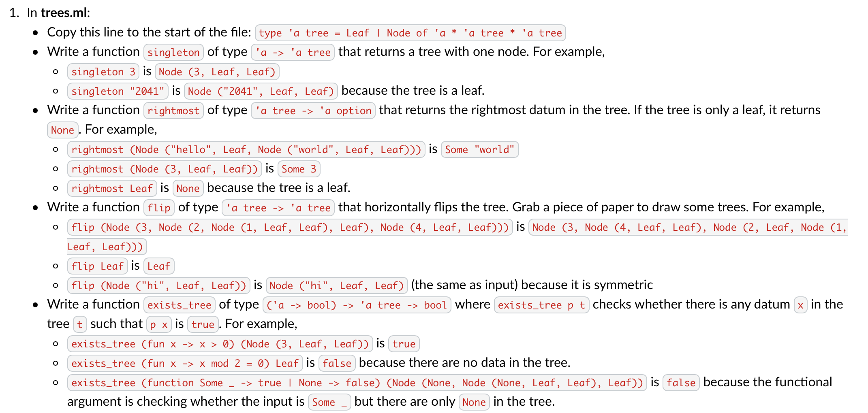Select the flip function name chip
The height and width of the screenshot is (413, 868).
(158, 207)
